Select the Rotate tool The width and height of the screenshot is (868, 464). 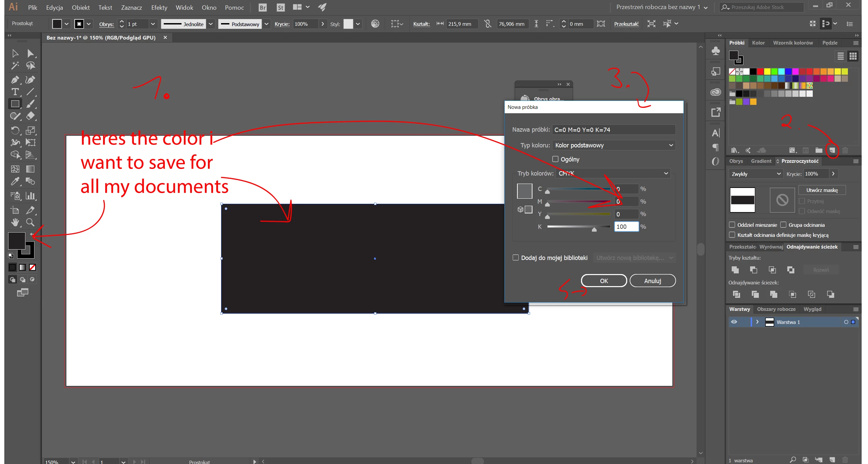click(14, 130)
